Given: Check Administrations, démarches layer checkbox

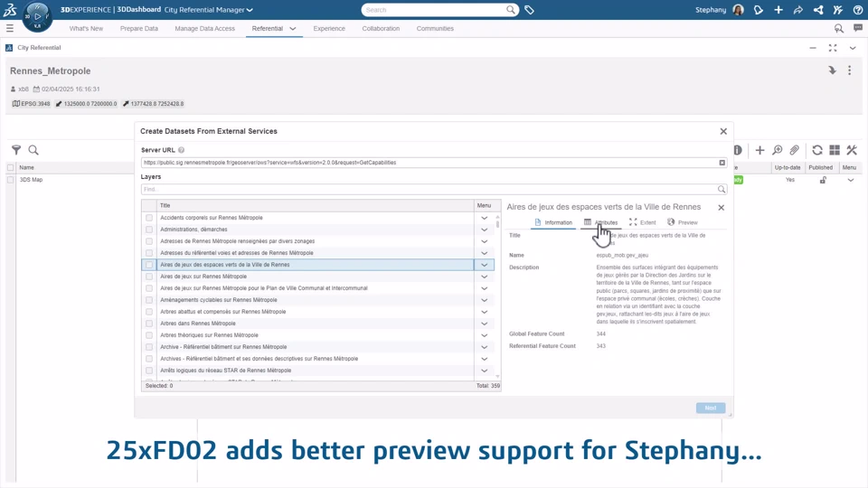Looking at the screenshot, I should point(149,230).
